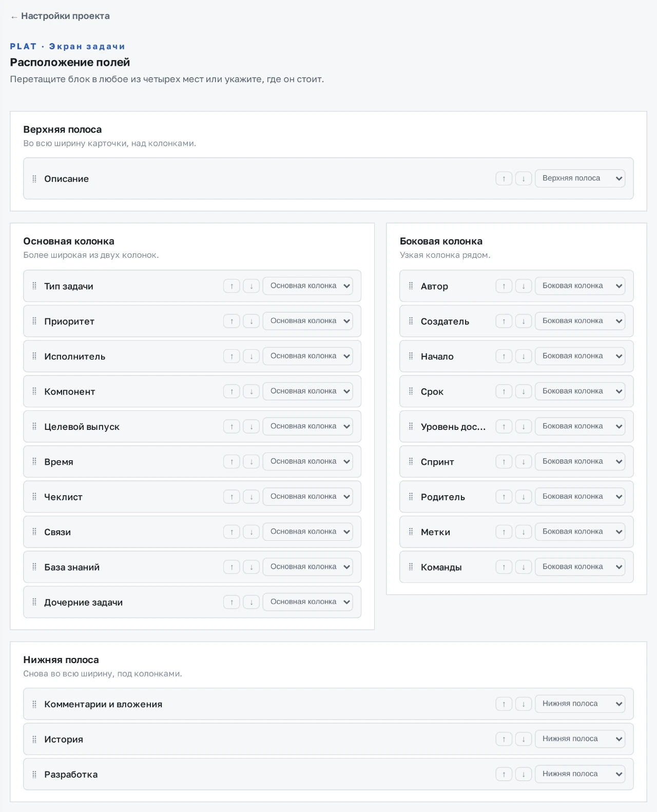657x812 pixels.
Task: Move Уровень дос… field down
Action: pos(524,427)
